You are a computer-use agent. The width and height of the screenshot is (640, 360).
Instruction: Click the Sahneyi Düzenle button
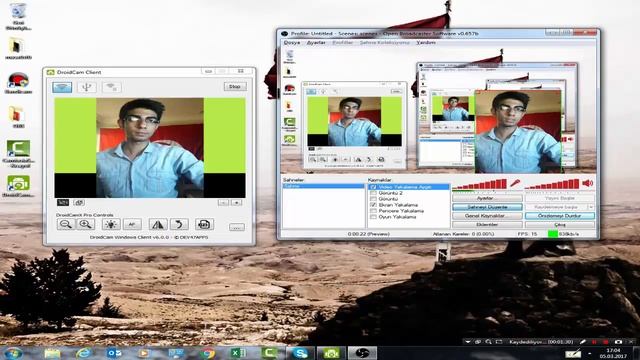(487, 207)
